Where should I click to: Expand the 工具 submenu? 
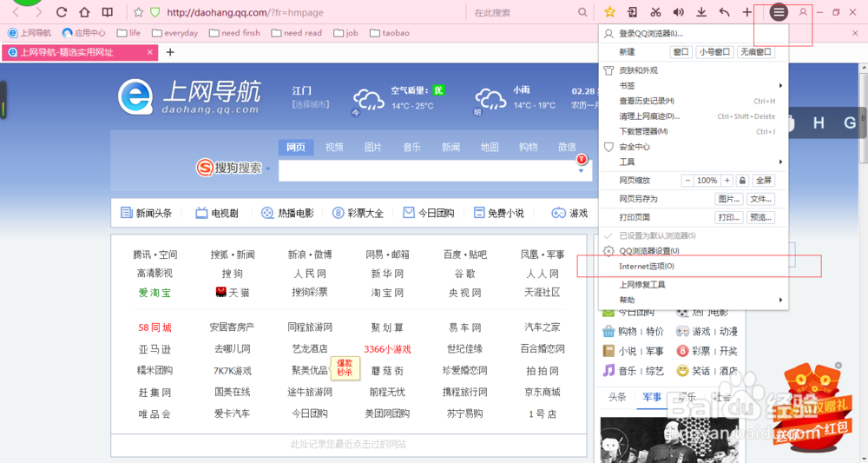pos(694,162)
